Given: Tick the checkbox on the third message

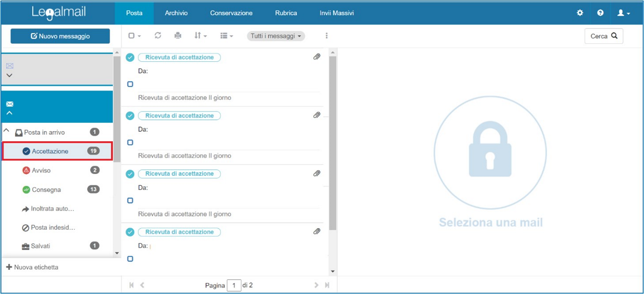Looking at the screenshot, I should pyautogui.click(x=130, y=201).
